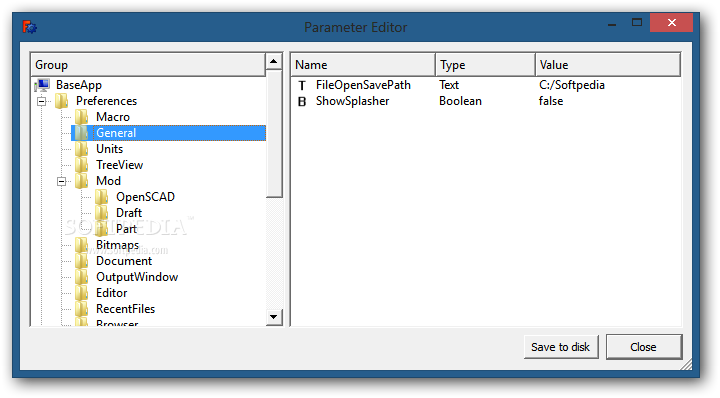Click the false value of ShowSplasher
This screenshot has width=720, height=398.
(551, 101)
